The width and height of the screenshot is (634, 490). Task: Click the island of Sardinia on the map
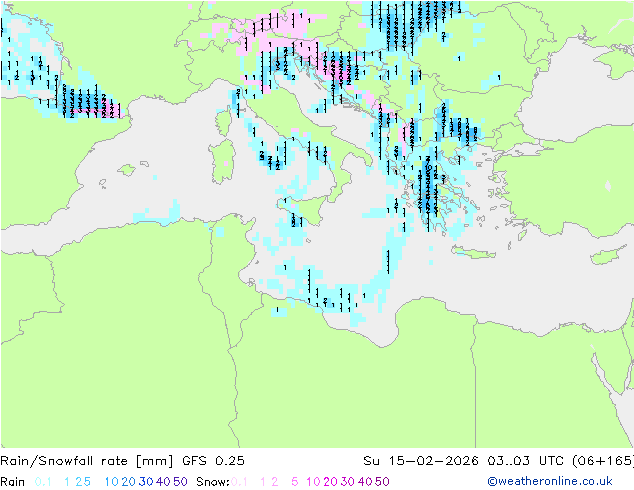click(222, 162)
